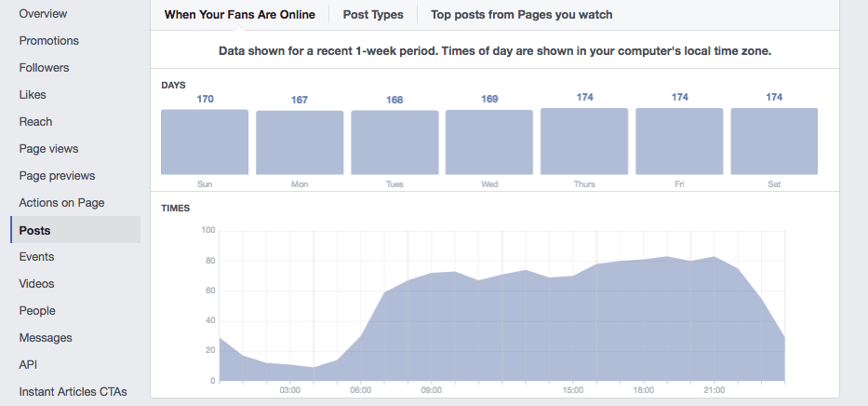The image size is (868, 406).
Task: Select API in the sidebar
Action: [x=28, y=365]
